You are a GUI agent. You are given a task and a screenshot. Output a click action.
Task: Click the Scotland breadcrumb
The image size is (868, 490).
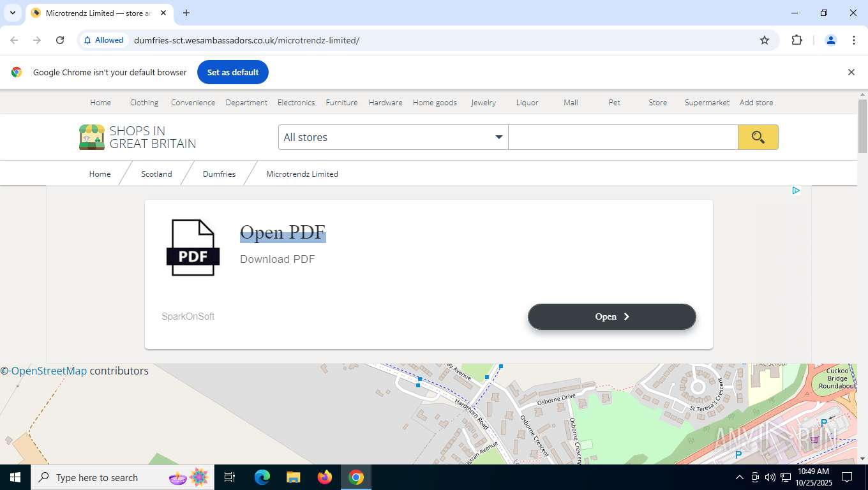pyautogui.click(x=156, y=174)
